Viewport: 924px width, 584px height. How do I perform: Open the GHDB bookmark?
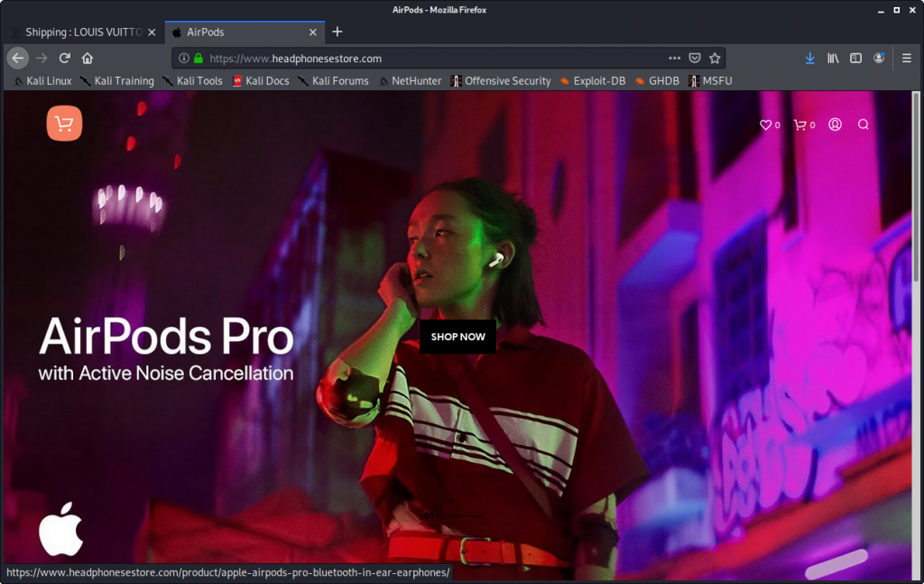pos(658,80)
